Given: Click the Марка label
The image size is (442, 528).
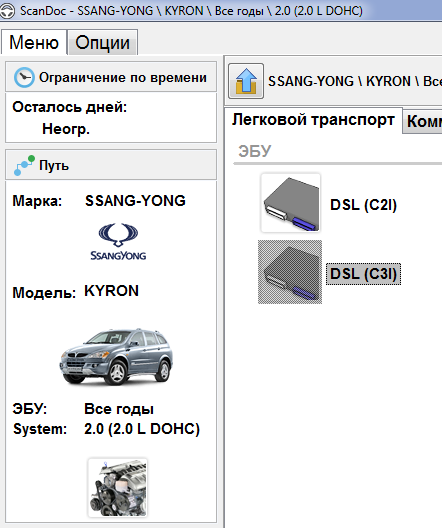Looking at the screenshot, I should coord(37,201).
